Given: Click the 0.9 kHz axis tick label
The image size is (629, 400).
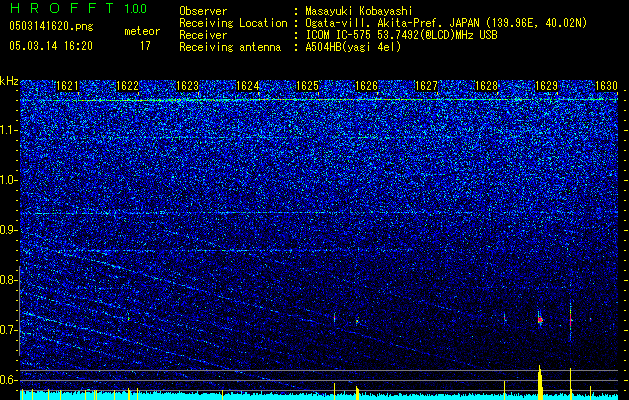Looking at the screenshot, I should [x=8, y=230].
